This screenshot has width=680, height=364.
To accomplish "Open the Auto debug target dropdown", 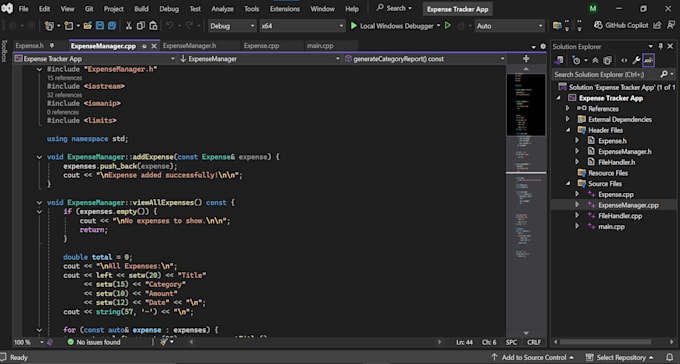I will (x=510, y=26).
